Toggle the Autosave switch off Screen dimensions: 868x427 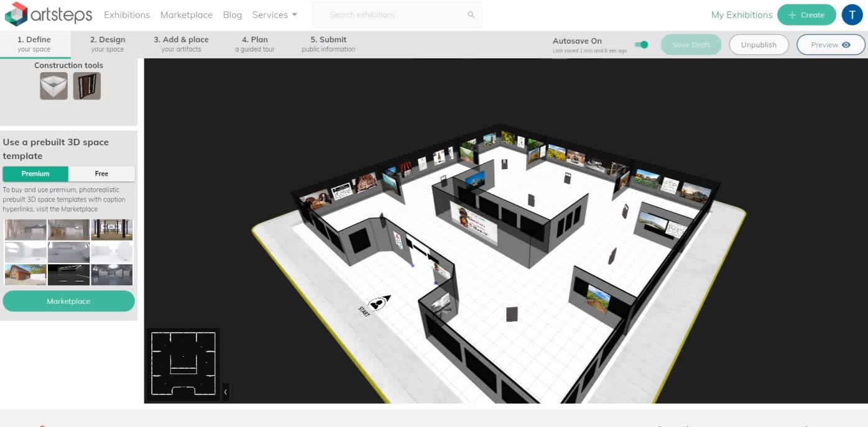(x=641, y=45)
